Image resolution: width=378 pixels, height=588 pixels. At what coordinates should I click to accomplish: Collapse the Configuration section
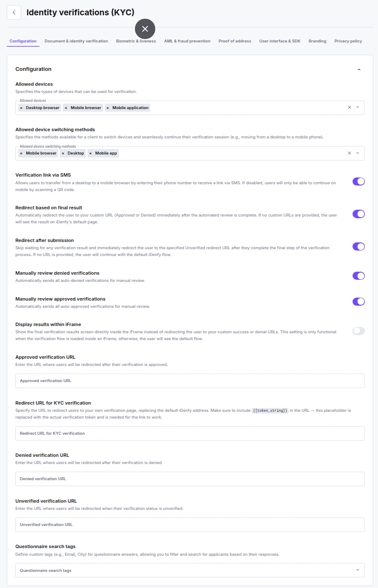(359, 70)
